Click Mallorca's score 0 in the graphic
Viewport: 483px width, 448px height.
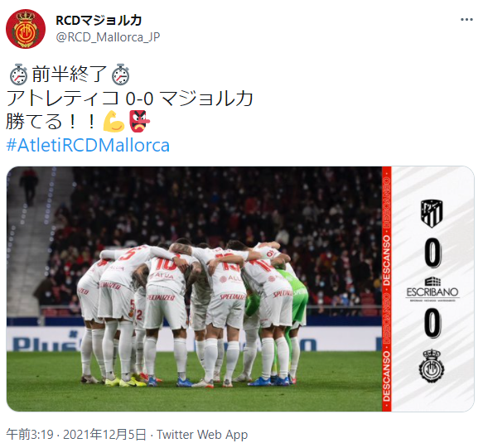pyautogui.click(x=432, y=323)
